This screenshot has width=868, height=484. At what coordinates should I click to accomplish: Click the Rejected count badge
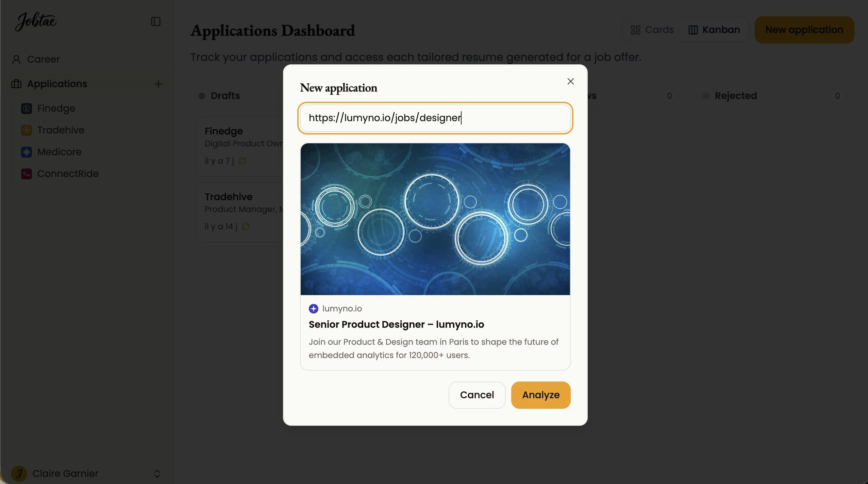click(x=837, y=96)
